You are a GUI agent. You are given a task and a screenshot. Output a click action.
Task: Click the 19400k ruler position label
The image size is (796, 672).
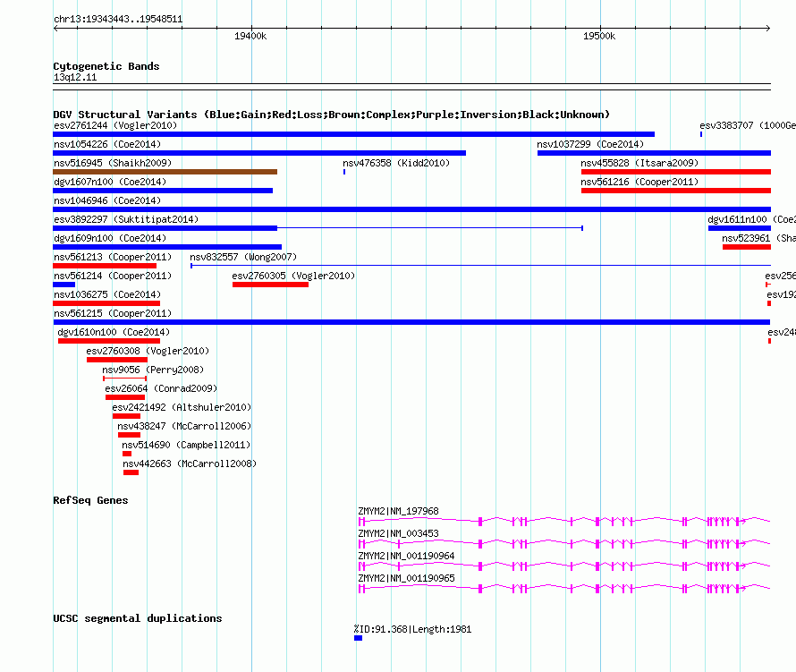[x=250, y=36]
